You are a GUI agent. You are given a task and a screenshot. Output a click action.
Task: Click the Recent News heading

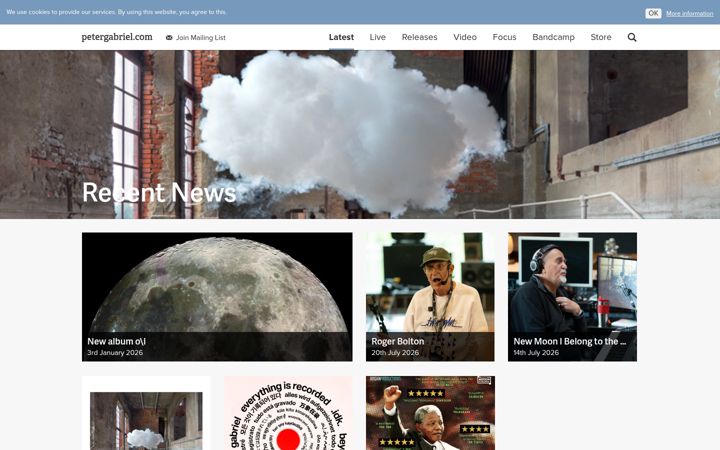pos(159,192)
